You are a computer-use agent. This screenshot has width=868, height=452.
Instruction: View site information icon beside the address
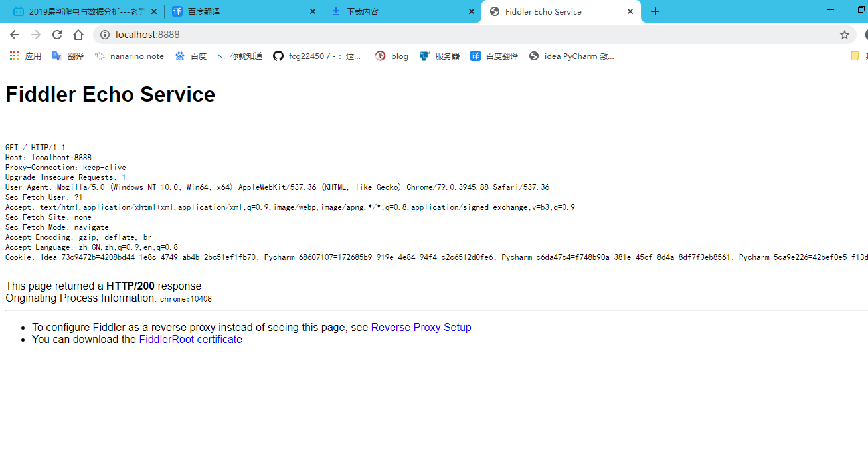(x=105, y=35)
